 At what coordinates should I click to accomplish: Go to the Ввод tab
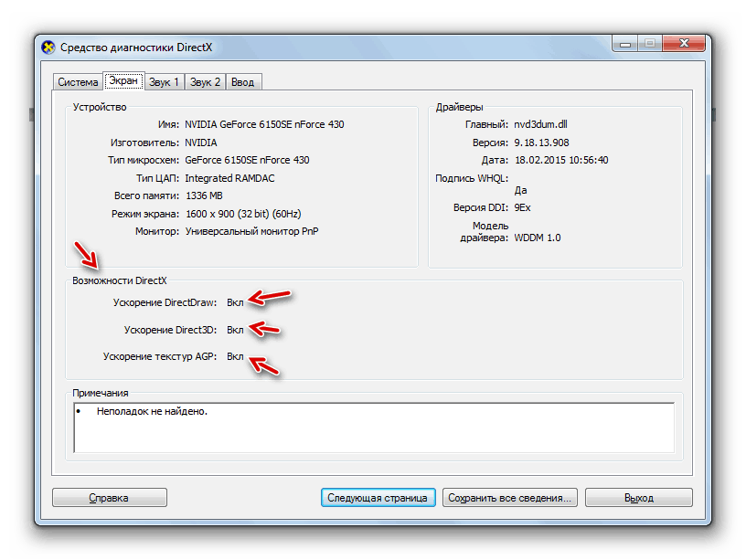coord(242,82)
